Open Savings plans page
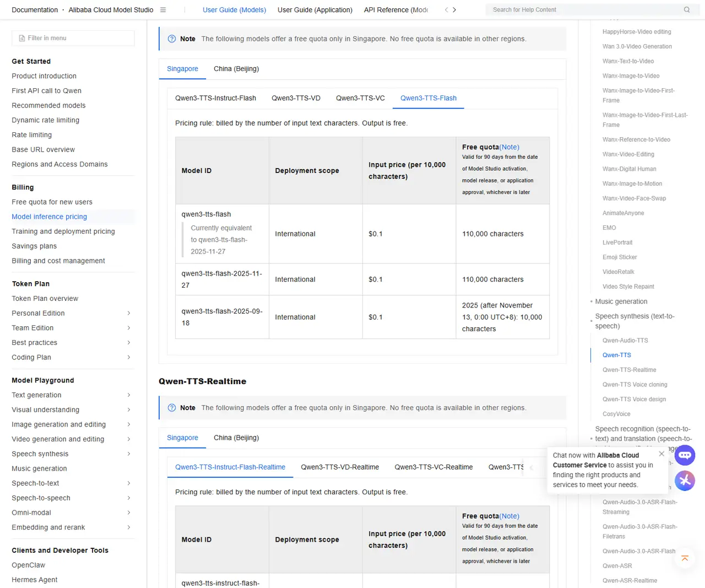The height and width of the screenshot is (588, 705). pos(34,246)
